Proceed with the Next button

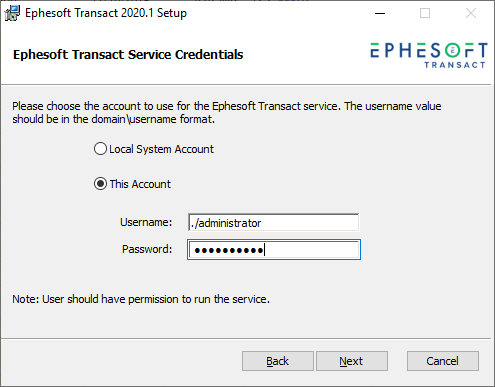coord(352,361)
